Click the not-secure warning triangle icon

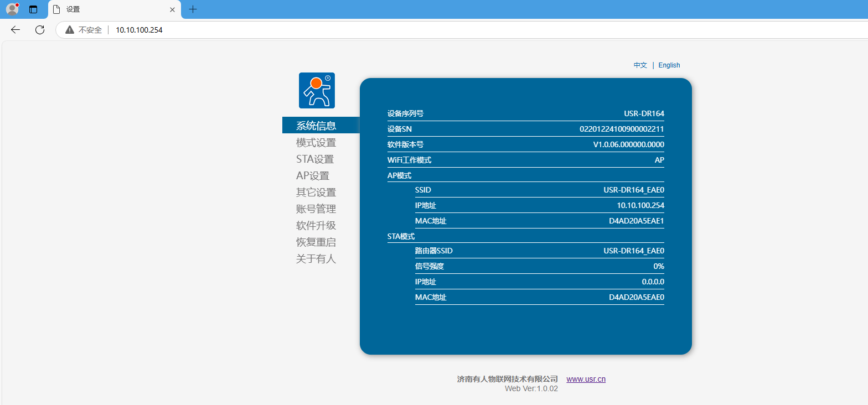[x=70, y=30]
